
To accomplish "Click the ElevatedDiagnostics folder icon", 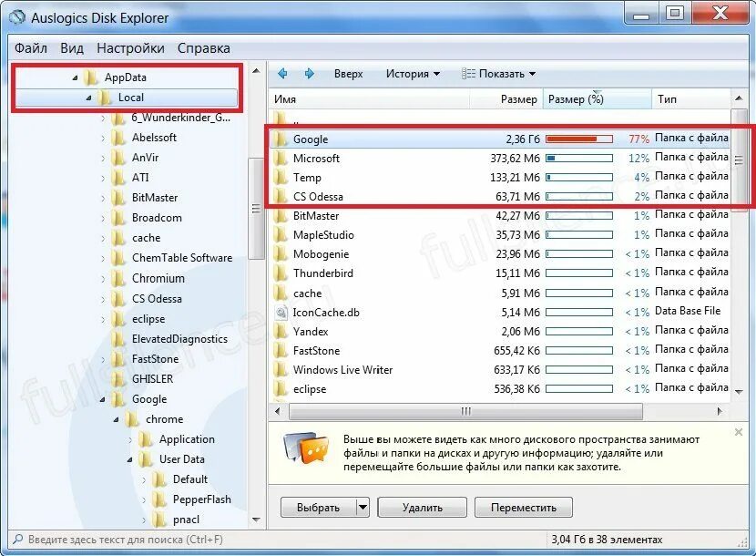I will pos(118,339).
